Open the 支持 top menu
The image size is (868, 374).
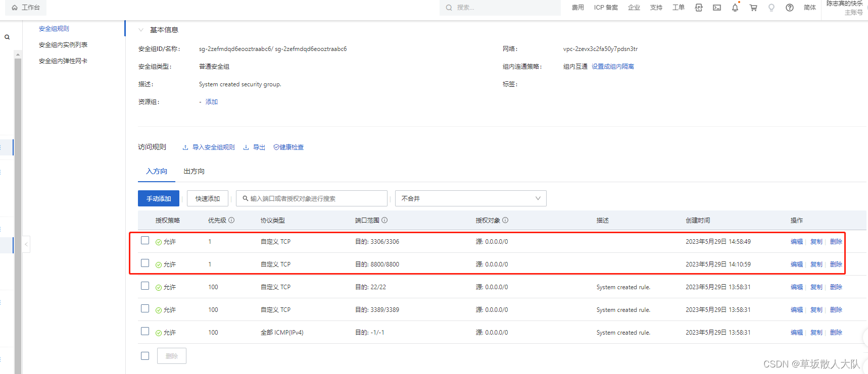point(656,8)
